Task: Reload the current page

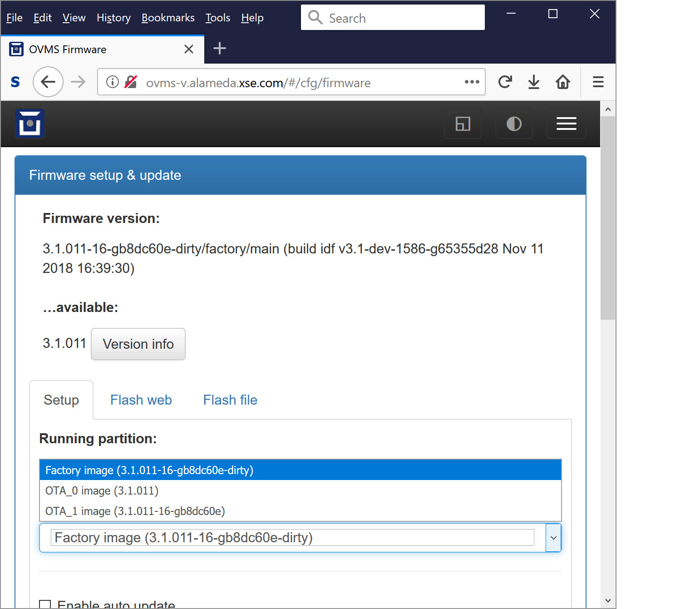Action: coord(505,82)
